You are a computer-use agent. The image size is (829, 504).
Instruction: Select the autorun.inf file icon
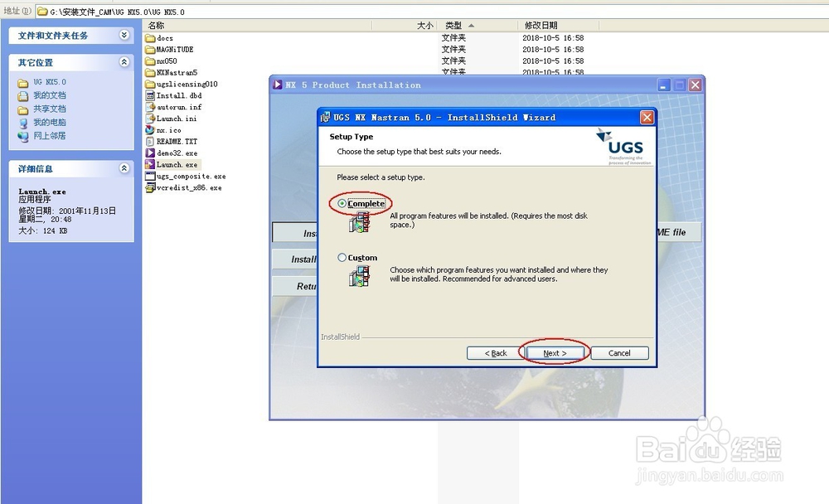[150, 108]
